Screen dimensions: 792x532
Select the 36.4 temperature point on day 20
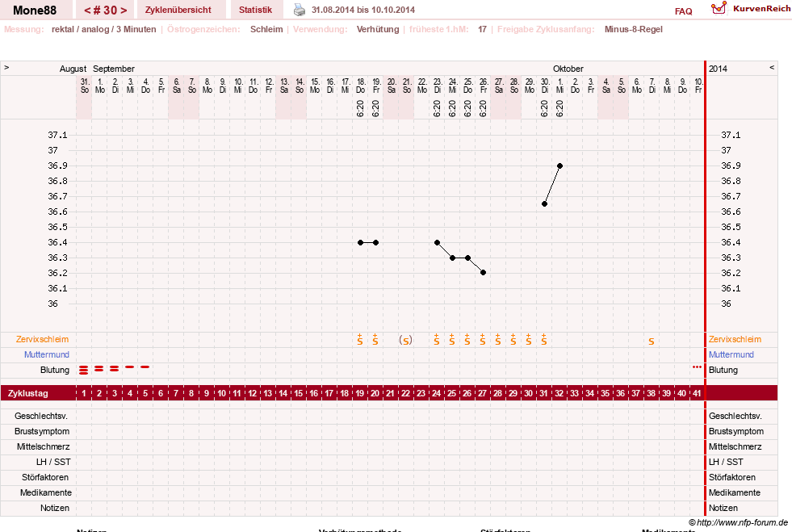pyautogui.click(x=375, y=242)
